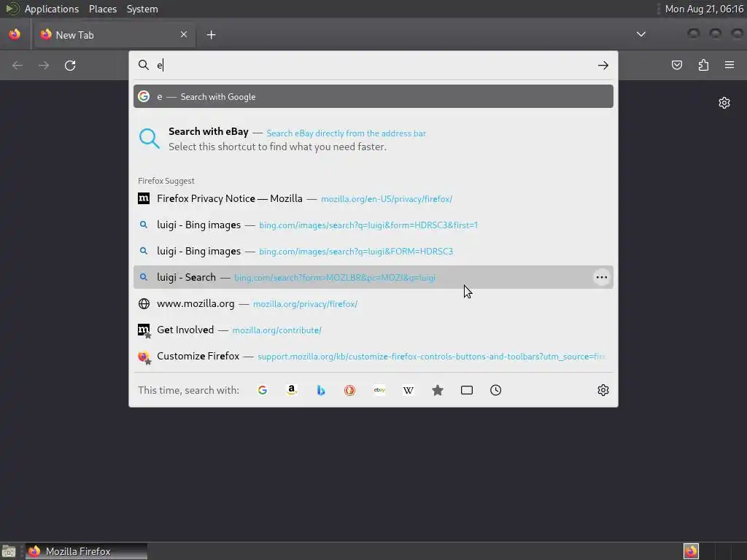Click the Firefox View icon beside the tab
The width and height of the screenshot is (747, 560).
pyautogui.click(x=15, y=34)
